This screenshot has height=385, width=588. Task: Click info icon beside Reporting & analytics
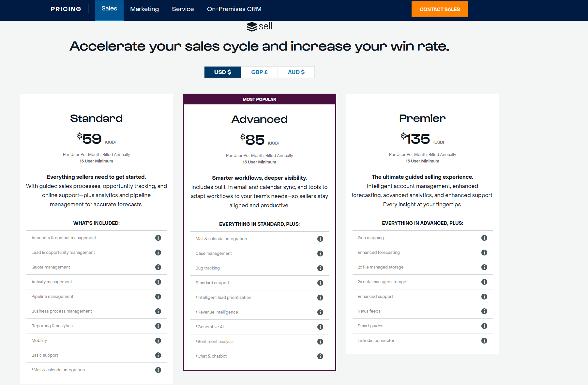(x=158, y=326)
